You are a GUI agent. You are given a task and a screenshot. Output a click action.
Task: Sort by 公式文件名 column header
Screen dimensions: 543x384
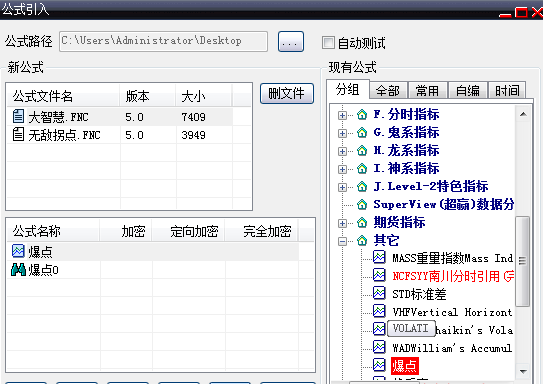pyautogui.click(x=63, y=96)
